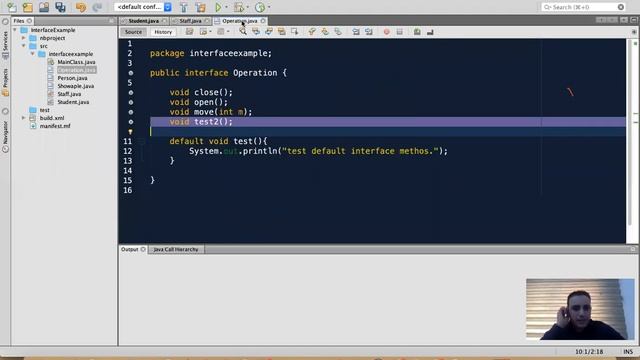Select Showaple.java in the file tree

point(76,86)
